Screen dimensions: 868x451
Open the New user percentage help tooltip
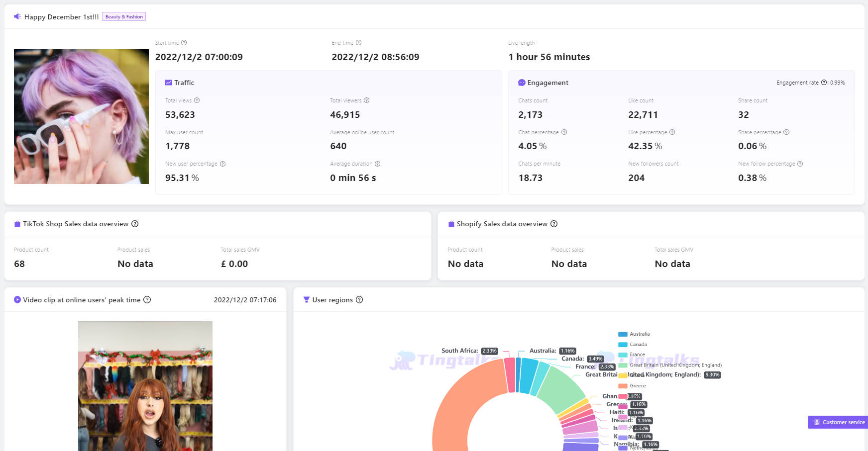click(222, 164)
